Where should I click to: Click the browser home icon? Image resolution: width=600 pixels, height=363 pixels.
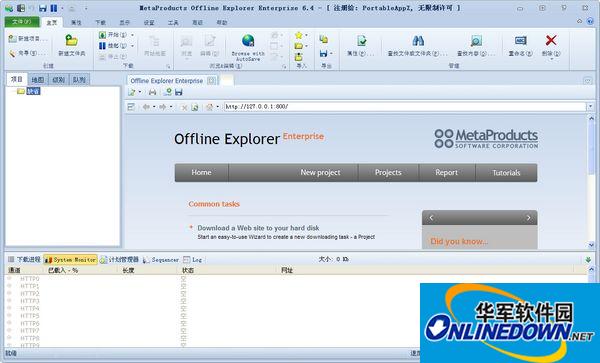click(x=209, y=107)
